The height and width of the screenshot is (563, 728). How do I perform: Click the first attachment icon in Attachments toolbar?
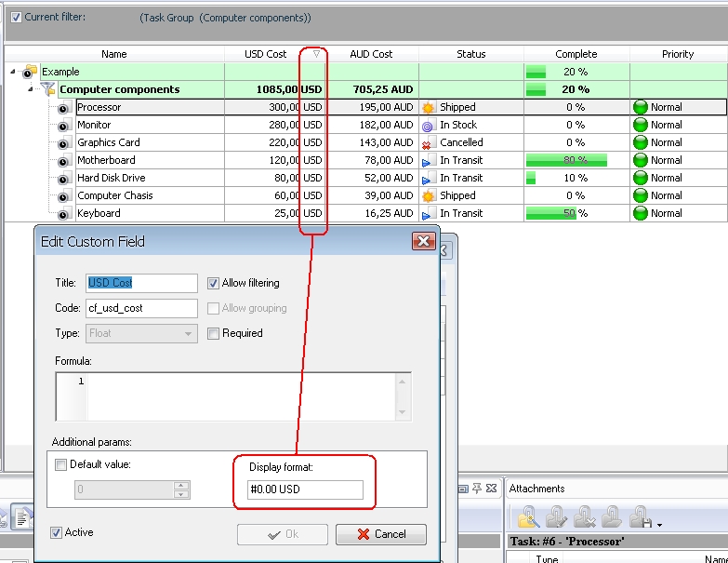click(x=529, y=516)
